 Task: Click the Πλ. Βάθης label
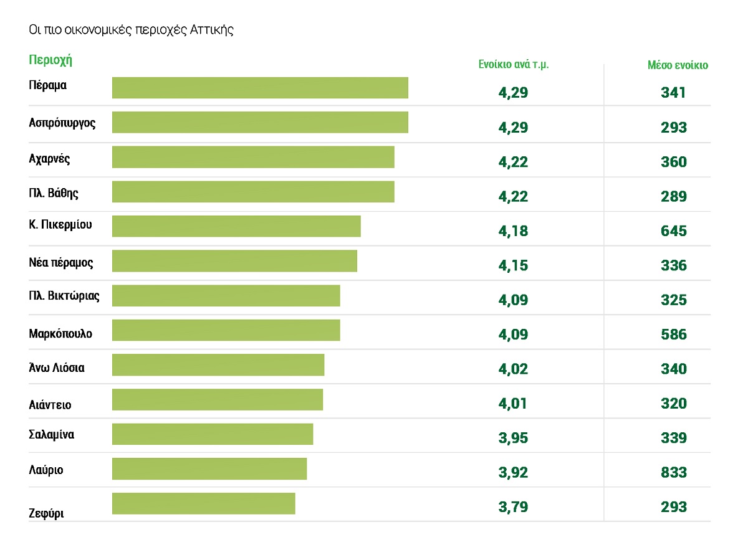pos(54,192)
